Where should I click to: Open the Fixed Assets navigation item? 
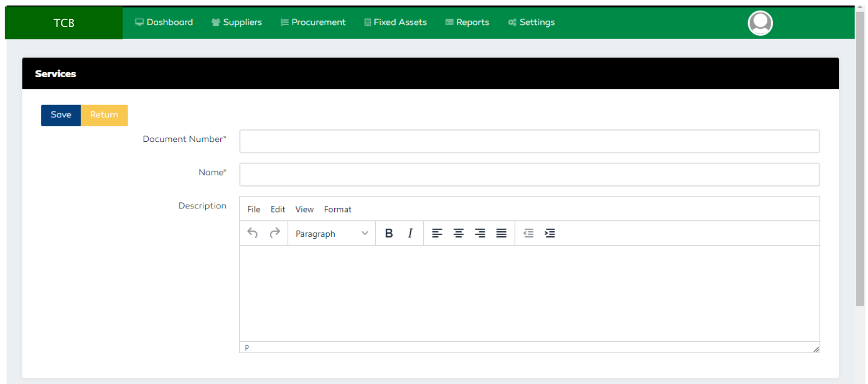click(396, 22)
